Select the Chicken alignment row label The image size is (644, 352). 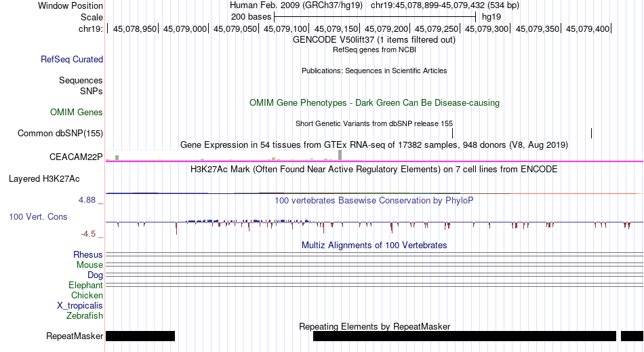pyautogui.click(x=87, y=295)
